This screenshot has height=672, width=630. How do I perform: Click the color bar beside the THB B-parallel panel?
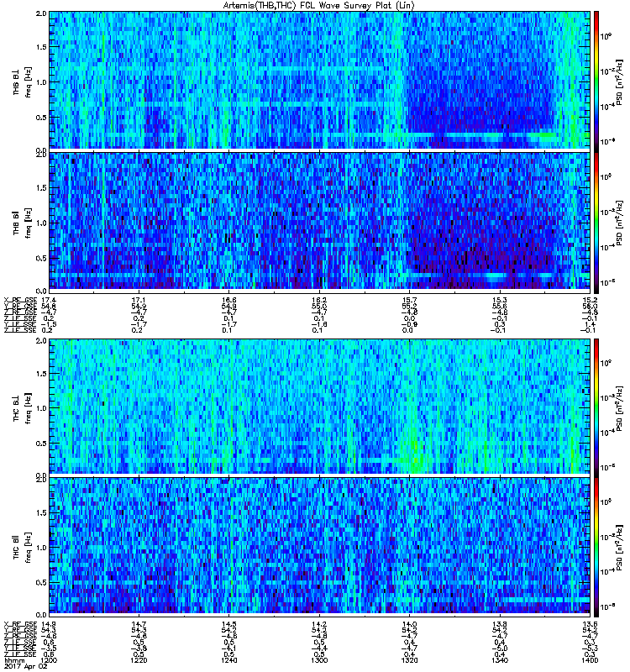(x=596, y=223)
